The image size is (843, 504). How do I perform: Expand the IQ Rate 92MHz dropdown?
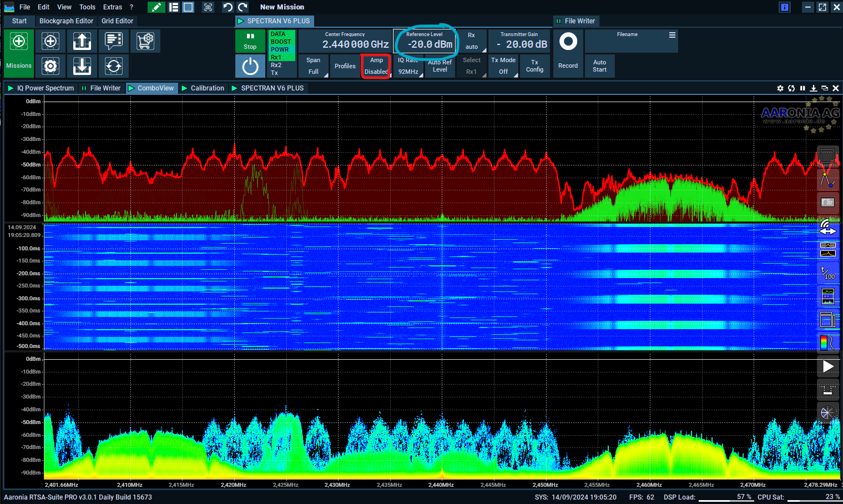click(408, 66)
